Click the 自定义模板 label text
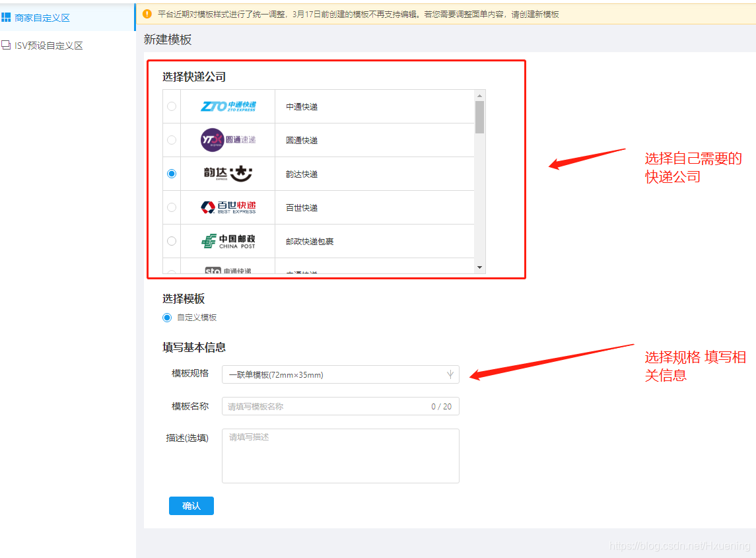756x558 pixels. 197,318
